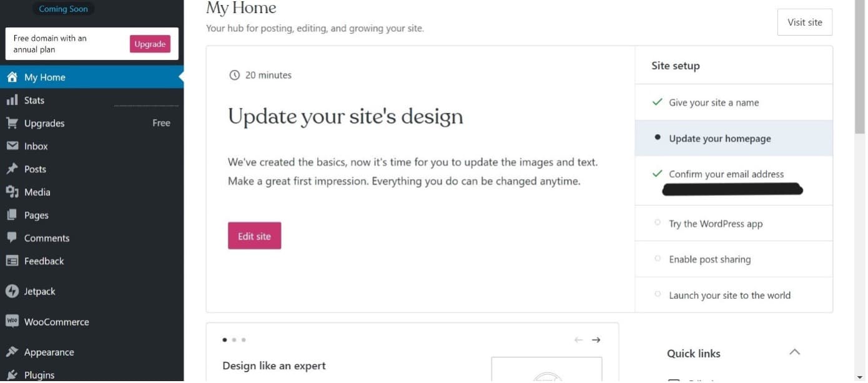868x383 pixels.
Task: Go to previous tip with left arrow
Action: pyautogui.click(x=578, y=340)
